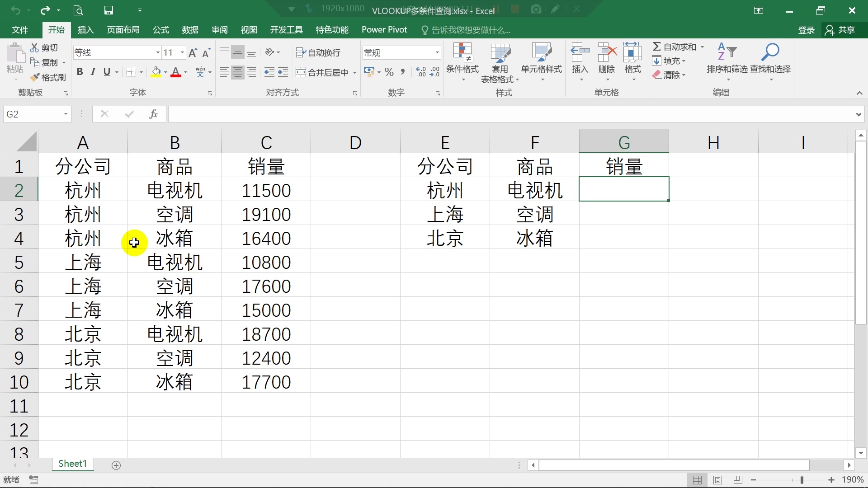Toggle bold formatting
The height and width of the screenshot is (488, 868).
coord(80,72)
